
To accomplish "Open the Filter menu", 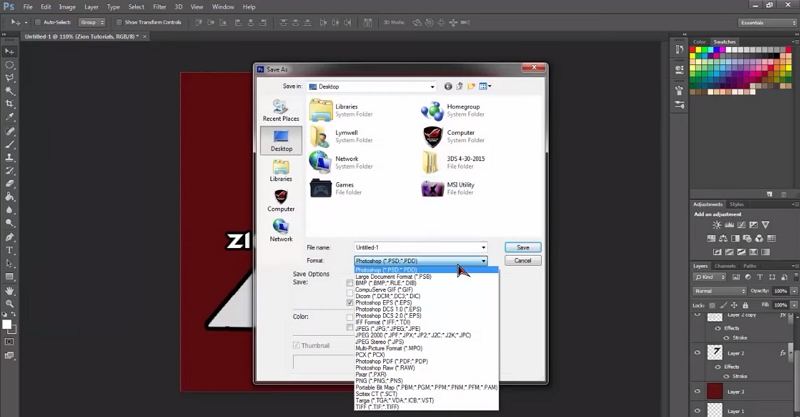I will (x=160, y=7).
